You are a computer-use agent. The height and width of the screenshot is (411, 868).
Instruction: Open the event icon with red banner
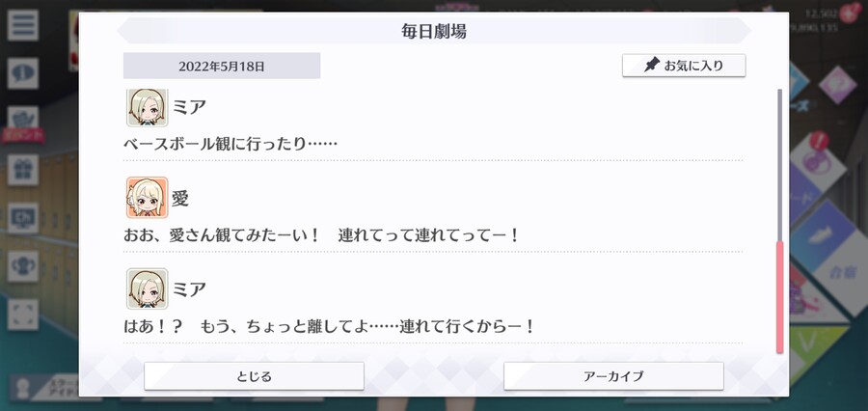tap(23, 124)
